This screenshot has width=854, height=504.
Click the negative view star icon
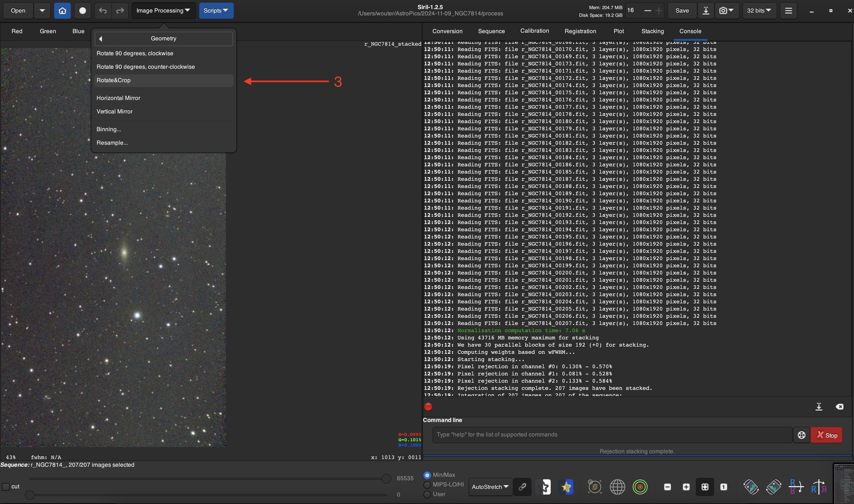(545, 487)
